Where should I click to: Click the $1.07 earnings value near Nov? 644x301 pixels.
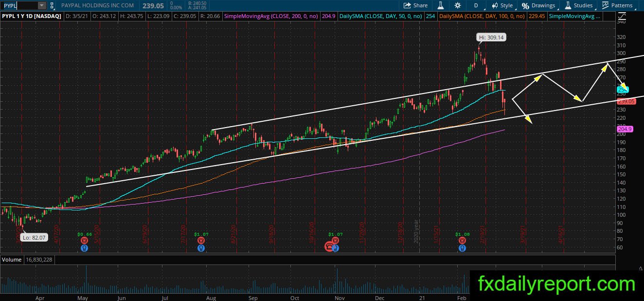coord(335,234)
